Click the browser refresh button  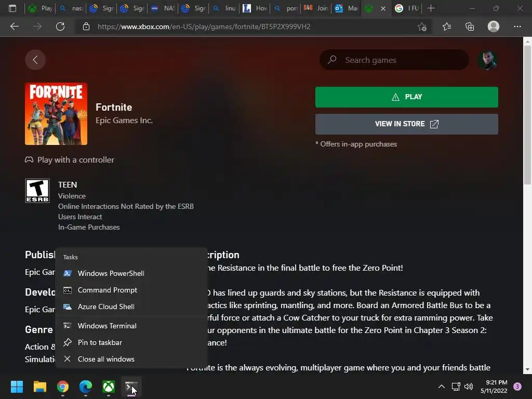click(x=60, y=26)
